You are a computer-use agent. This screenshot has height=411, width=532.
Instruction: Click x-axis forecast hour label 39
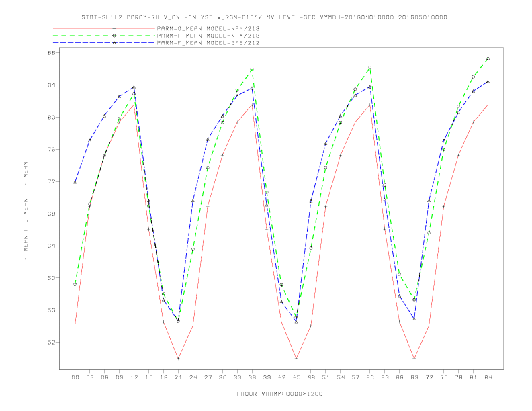tap(267, 377)
